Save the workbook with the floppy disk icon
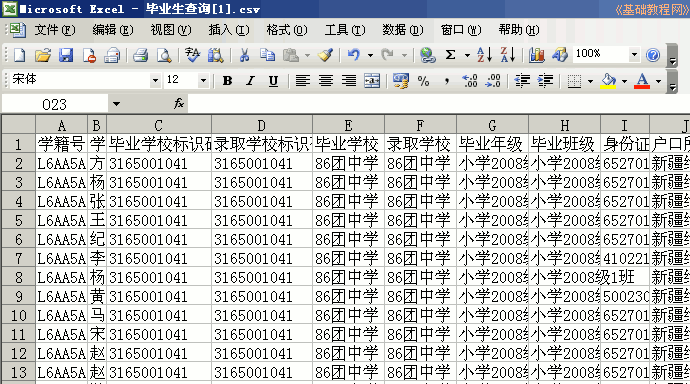This screenshot has width=690, height=384. click(x=66, y=55)
